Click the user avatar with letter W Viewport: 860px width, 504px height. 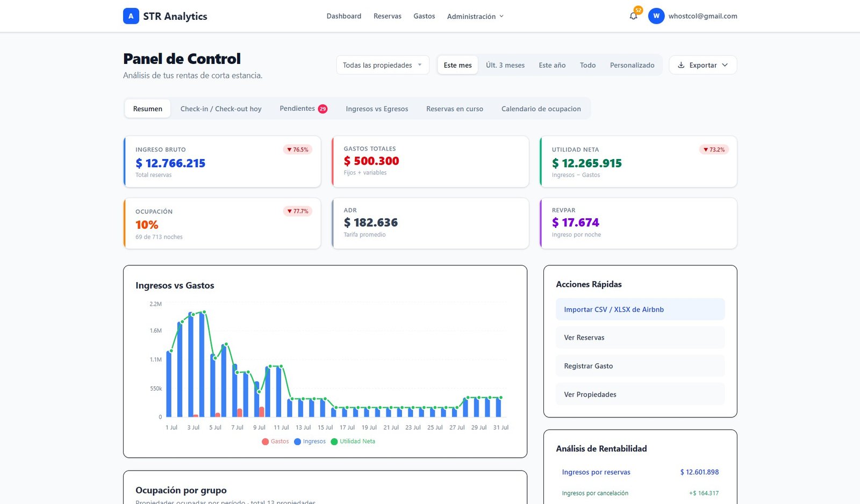[x=656, y=16]
